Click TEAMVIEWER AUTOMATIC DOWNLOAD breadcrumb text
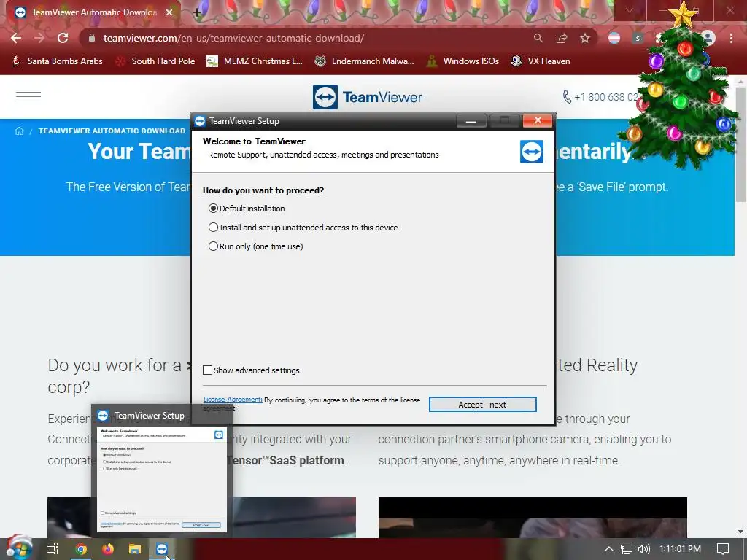 pos(112,131)
